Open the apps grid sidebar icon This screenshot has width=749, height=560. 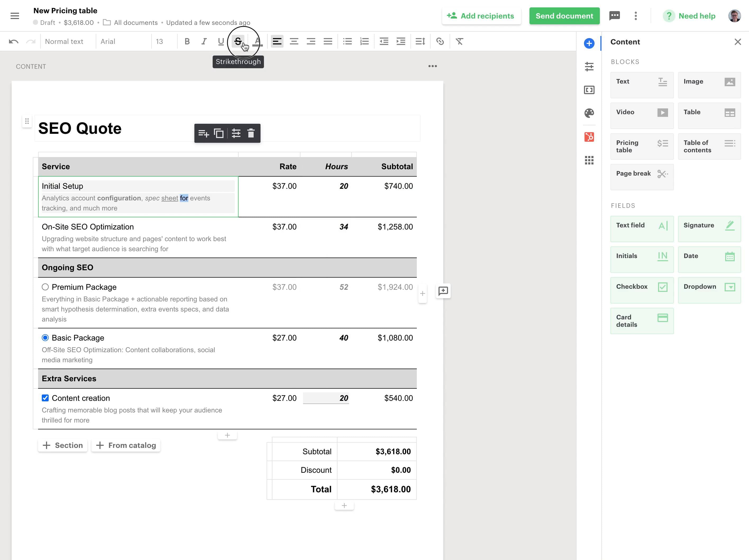pos(589,160)
